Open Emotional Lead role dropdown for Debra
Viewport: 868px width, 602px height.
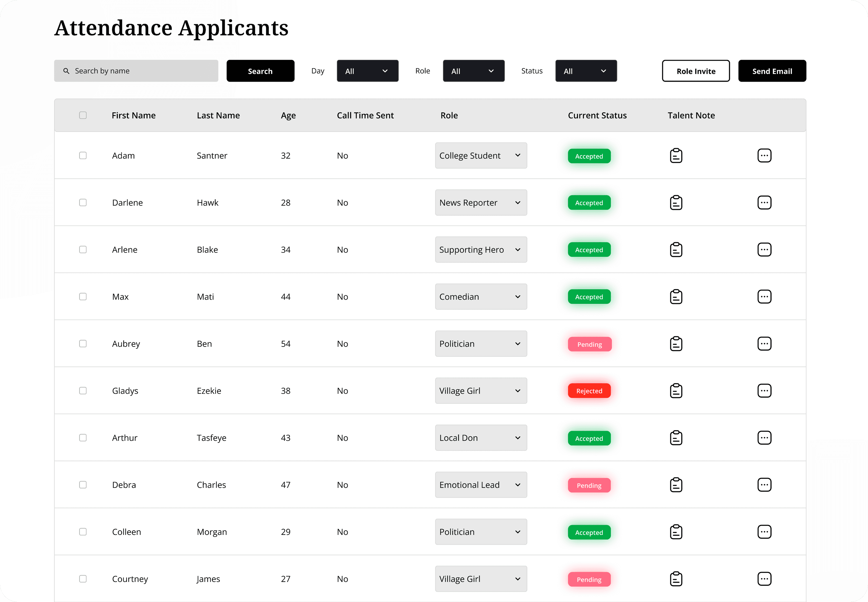(480, 485)
